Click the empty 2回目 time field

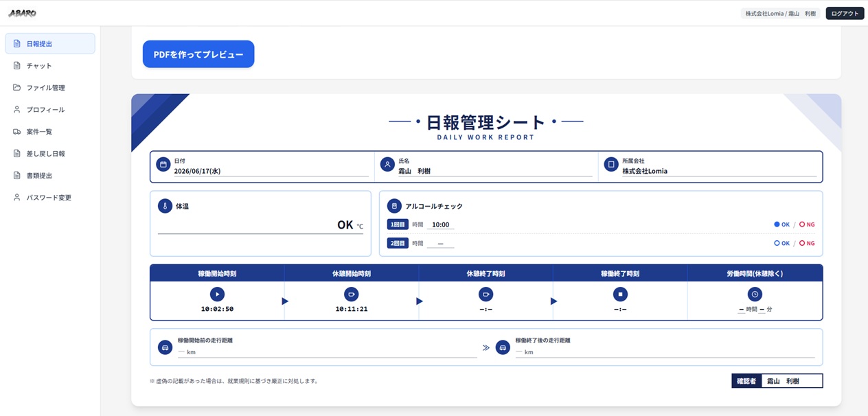point(440,243)
